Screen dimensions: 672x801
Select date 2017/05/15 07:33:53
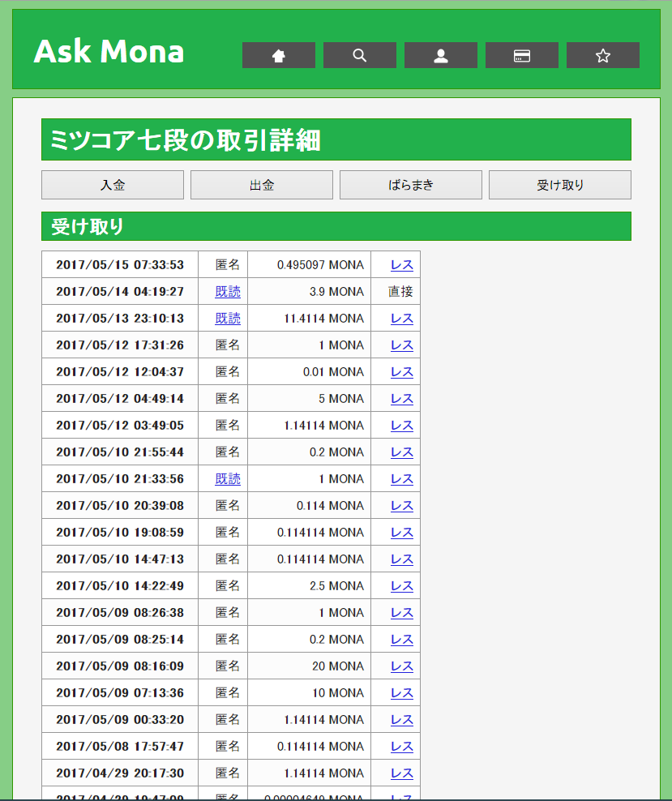pyautogui.click(x=120, y=265)
